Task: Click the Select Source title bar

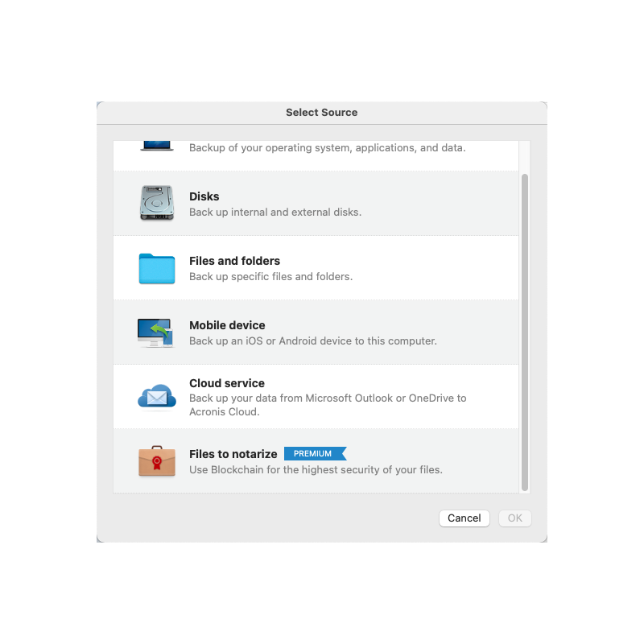Action: click(322, 113)
